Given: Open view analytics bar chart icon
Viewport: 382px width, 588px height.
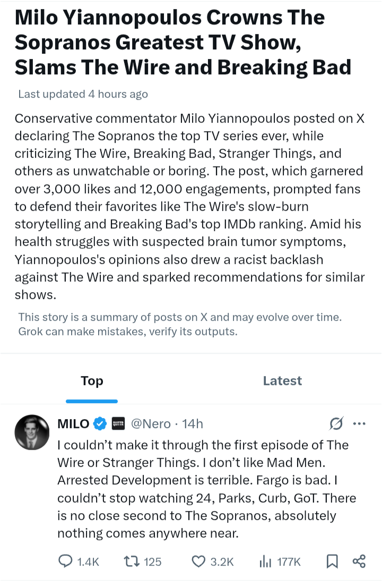Looking at the screenshot, I should point(265,561).
